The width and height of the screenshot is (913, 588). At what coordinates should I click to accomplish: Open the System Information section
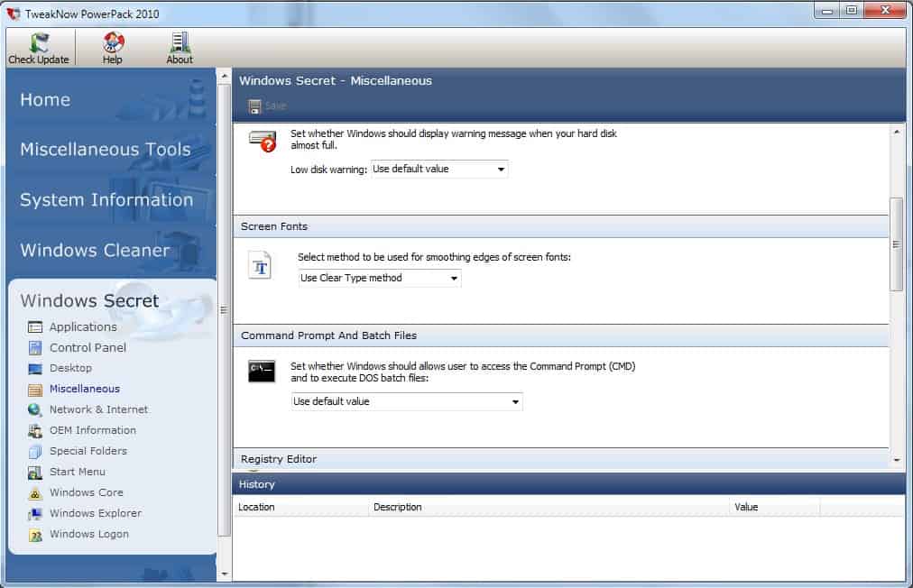pyautogui.click(x=106, y=200)
